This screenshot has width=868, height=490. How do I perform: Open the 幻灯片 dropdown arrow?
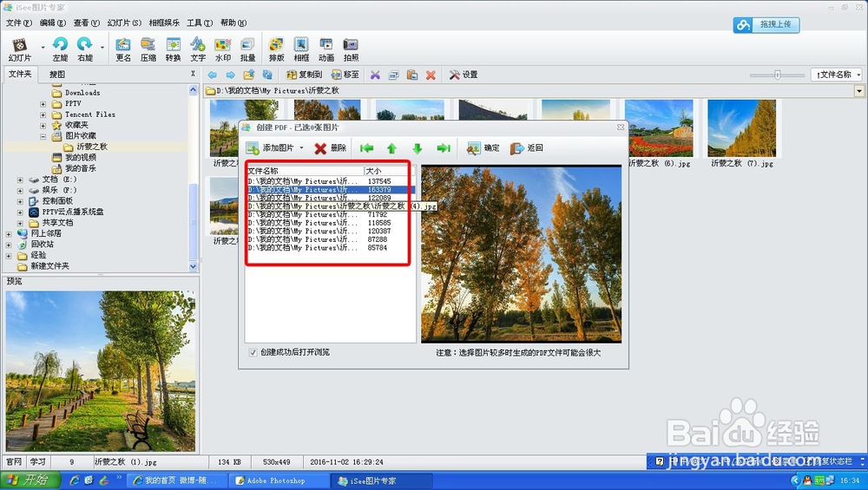(43, 48)
